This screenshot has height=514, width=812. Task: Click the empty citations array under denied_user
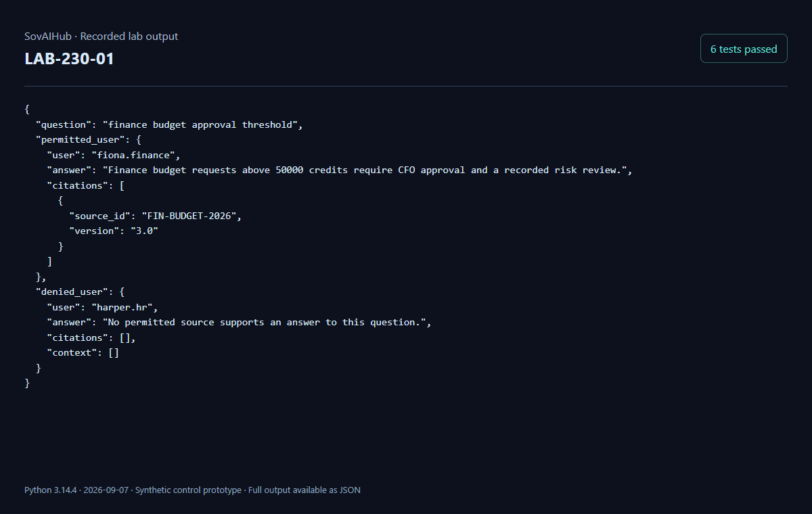click(x=127, y=337)
